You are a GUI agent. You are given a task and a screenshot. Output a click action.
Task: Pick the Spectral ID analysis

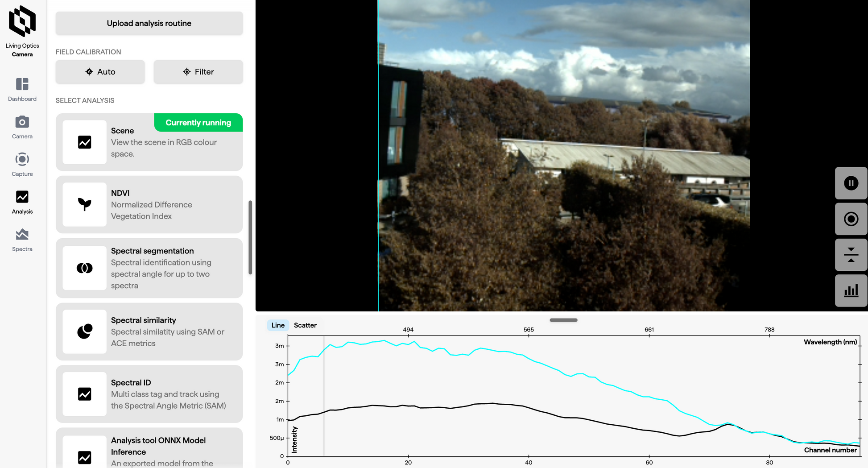(x=149, y=394)
